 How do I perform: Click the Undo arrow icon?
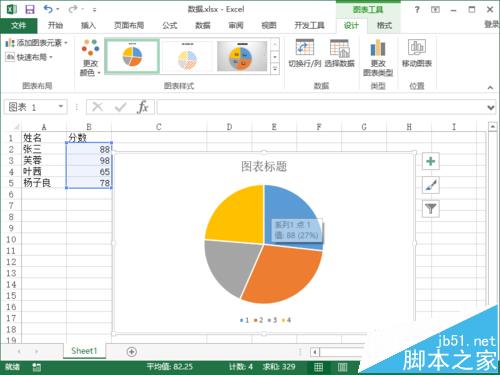click(x=48, y=9)
